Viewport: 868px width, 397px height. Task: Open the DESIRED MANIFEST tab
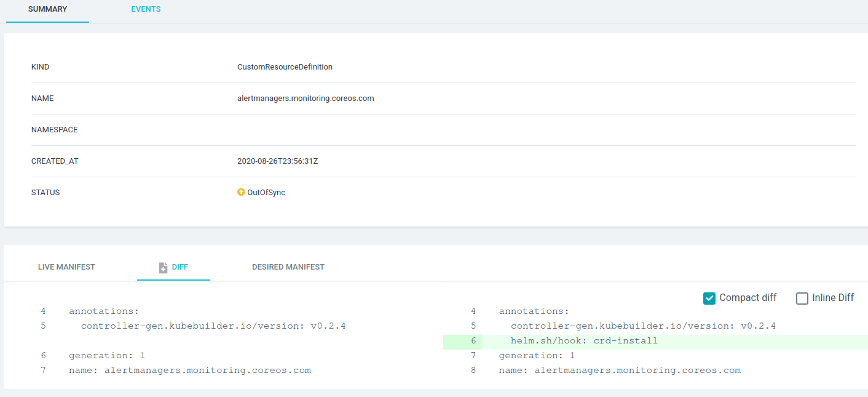(x=288, y=267)
